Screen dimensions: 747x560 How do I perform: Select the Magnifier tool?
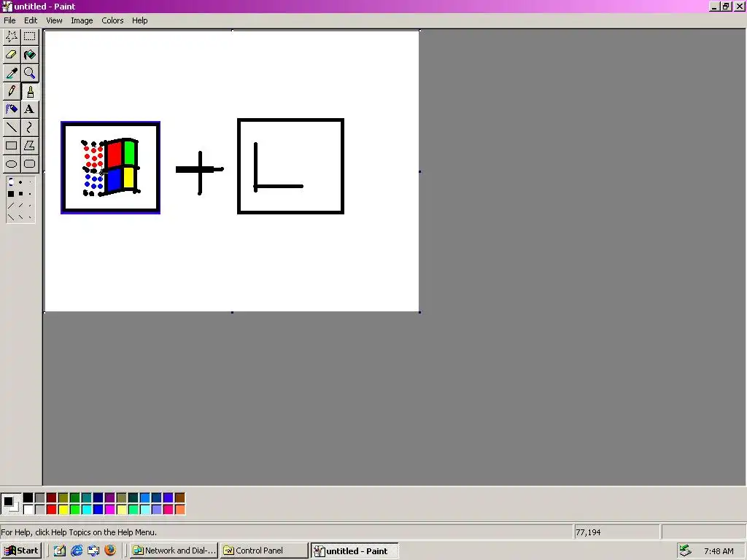pyautogui.click(x=29, y=73)
